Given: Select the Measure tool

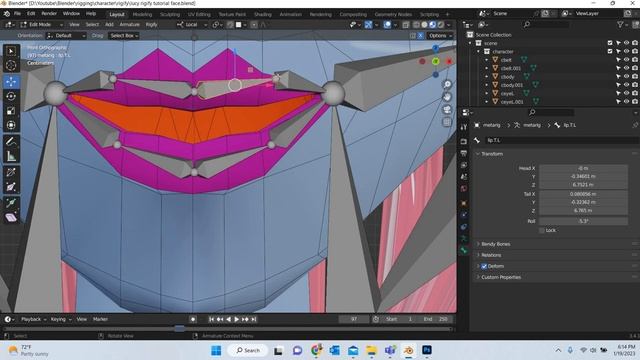Looking at the screenshot, I should tap(11, 156).
